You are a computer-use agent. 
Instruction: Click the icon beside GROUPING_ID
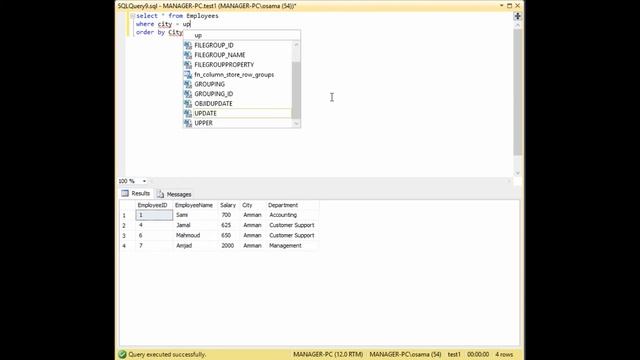click(x=188, y=94)
